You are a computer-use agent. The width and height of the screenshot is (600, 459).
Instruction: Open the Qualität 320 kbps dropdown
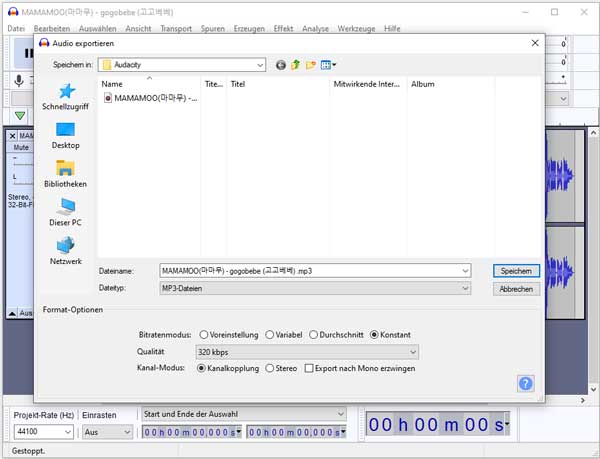click(x=307, y=352)
